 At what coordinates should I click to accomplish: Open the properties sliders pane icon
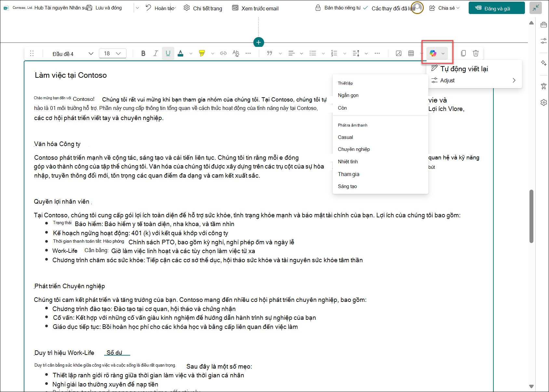(543, 41)
